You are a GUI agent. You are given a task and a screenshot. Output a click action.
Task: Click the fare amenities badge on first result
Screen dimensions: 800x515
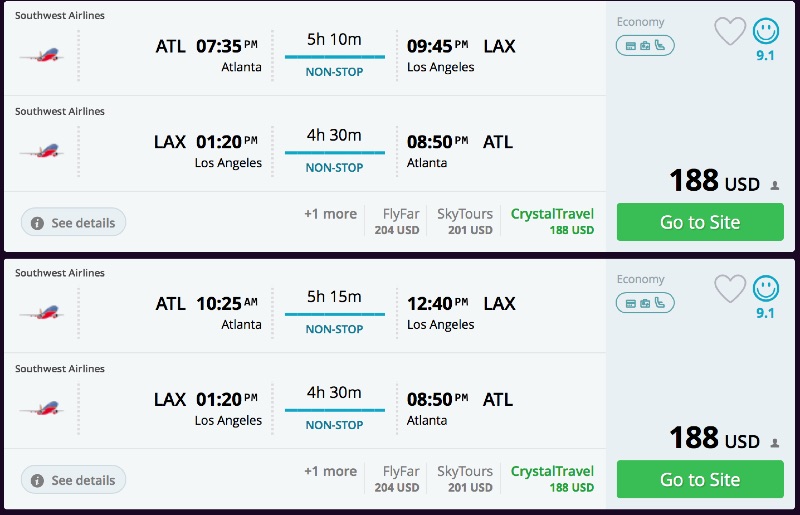645,45
